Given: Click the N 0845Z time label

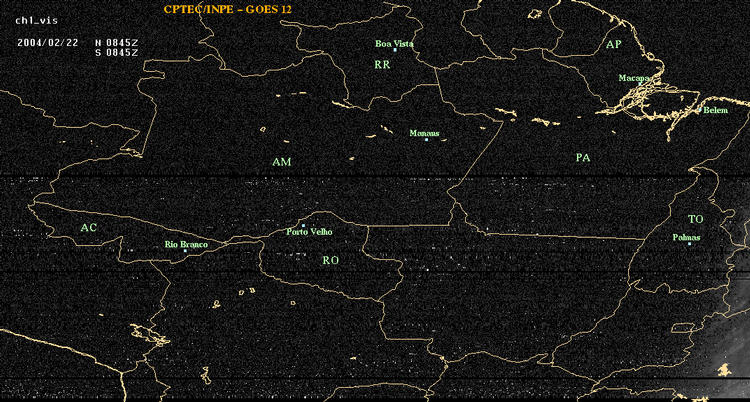Looking at the screenshot, I should coord(117,42).
